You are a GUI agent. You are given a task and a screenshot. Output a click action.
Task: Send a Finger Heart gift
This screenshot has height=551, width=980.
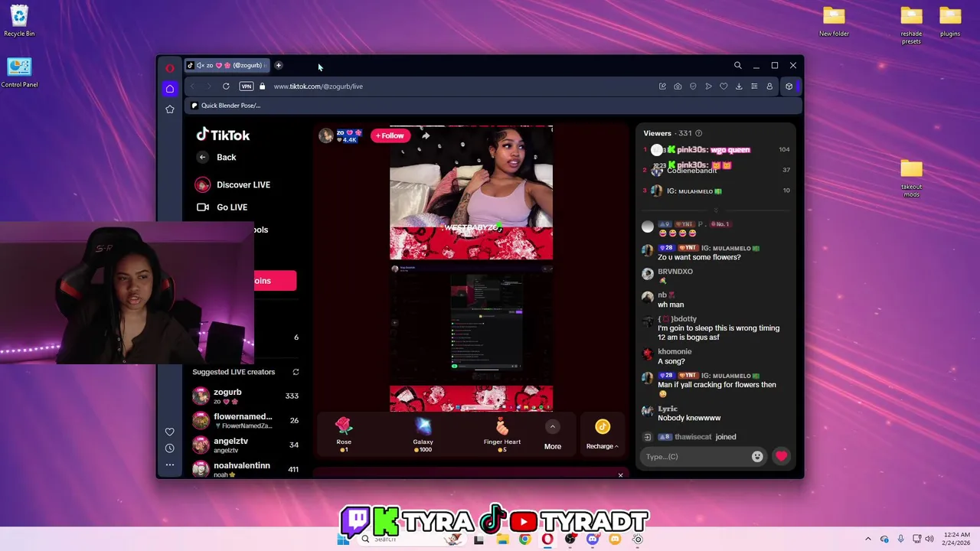[x=502, y=435]
